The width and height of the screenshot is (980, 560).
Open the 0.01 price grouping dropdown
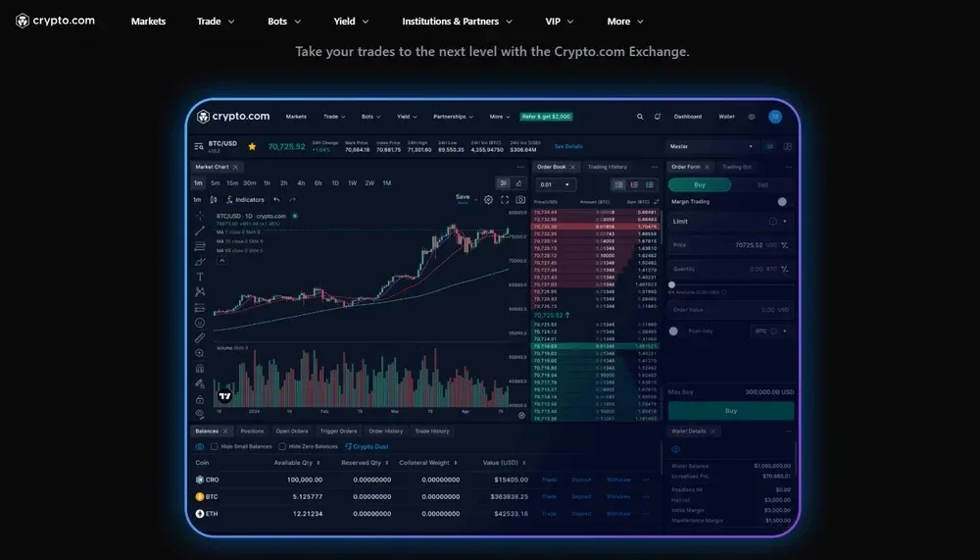tap(555, 184)
